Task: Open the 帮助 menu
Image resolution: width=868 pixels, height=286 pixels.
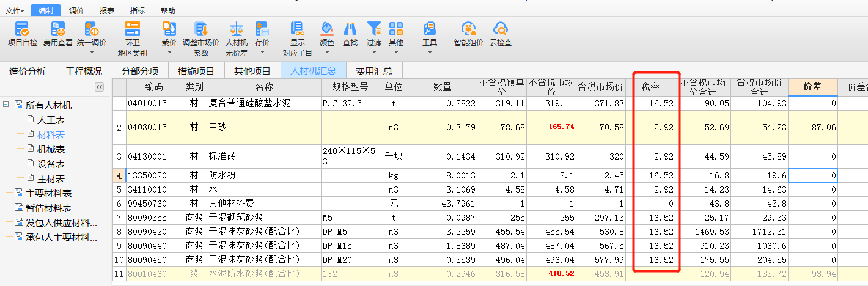Action: pyautogui.click(x=168, y=10)
